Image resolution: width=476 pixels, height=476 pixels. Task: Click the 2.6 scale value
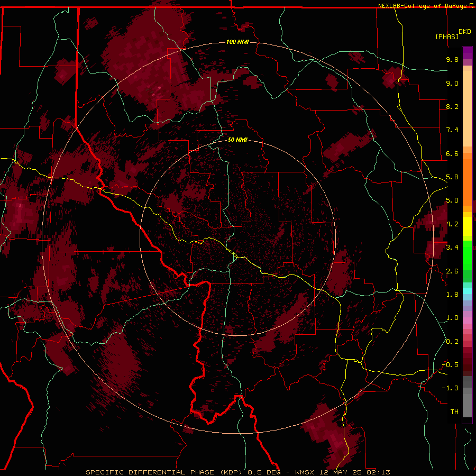[x=452, y=271]
